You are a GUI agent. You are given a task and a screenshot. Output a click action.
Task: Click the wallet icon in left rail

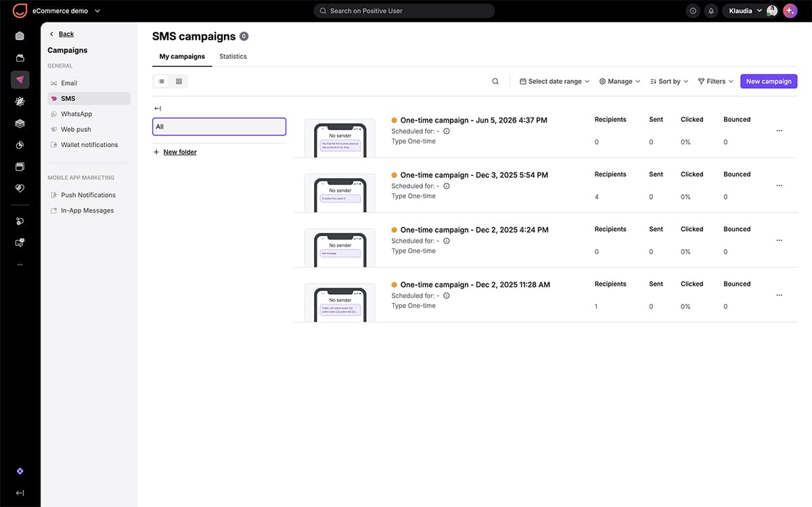(x=20, y=58)
